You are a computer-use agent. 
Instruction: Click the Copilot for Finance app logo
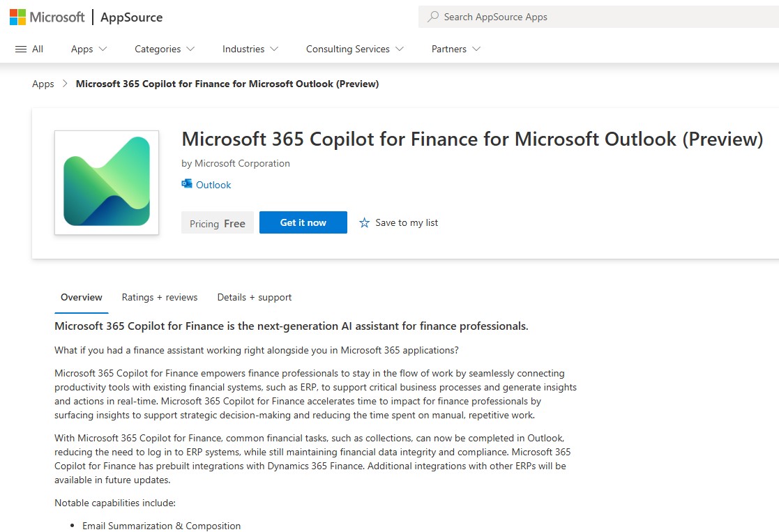tap(107, 182)
